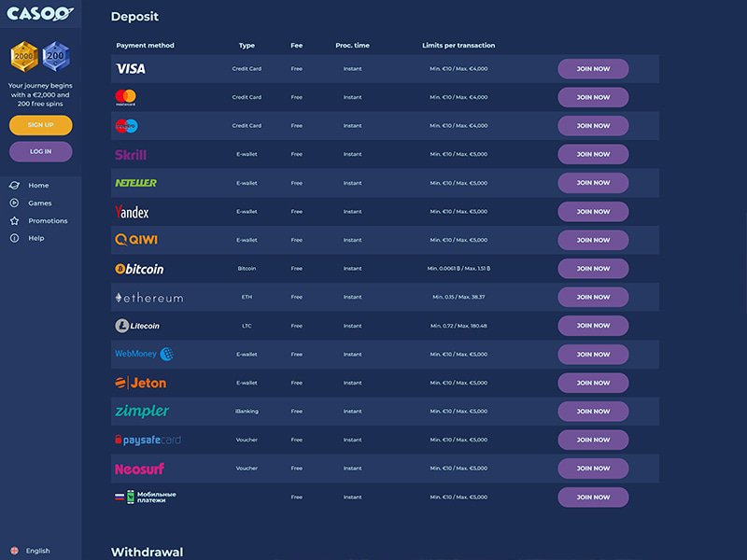Click the Casoo logo
The image size is (747, 560).
(40, 13)
